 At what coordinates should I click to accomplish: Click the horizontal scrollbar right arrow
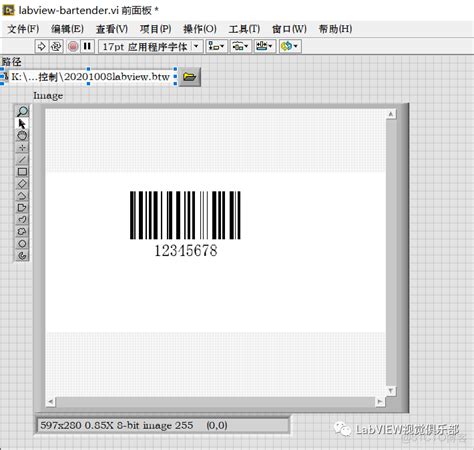[x=380, y=402]
